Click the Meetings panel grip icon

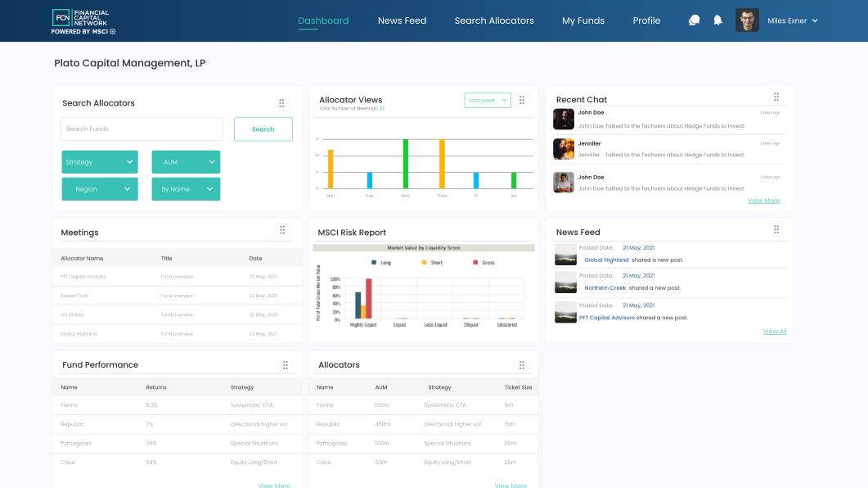point(282,231)
